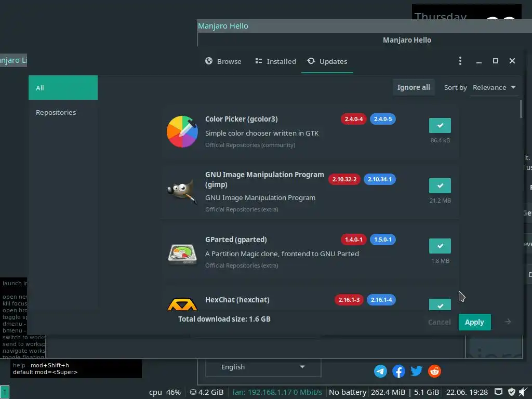Uncheck the HexChat update checkmark

click(x=440, y=304)
